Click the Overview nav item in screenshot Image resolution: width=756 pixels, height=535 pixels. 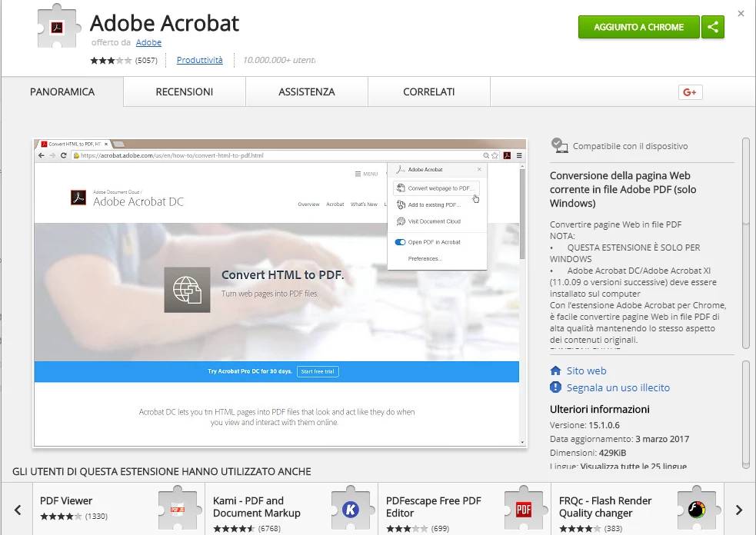pyautogui.click(x=308, y=204)
